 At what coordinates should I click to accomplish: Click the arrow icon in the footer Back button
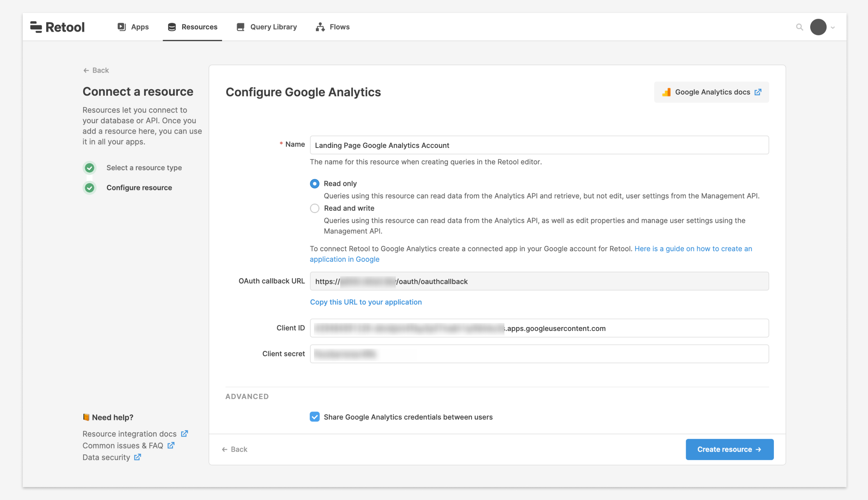tap(224, 449)
